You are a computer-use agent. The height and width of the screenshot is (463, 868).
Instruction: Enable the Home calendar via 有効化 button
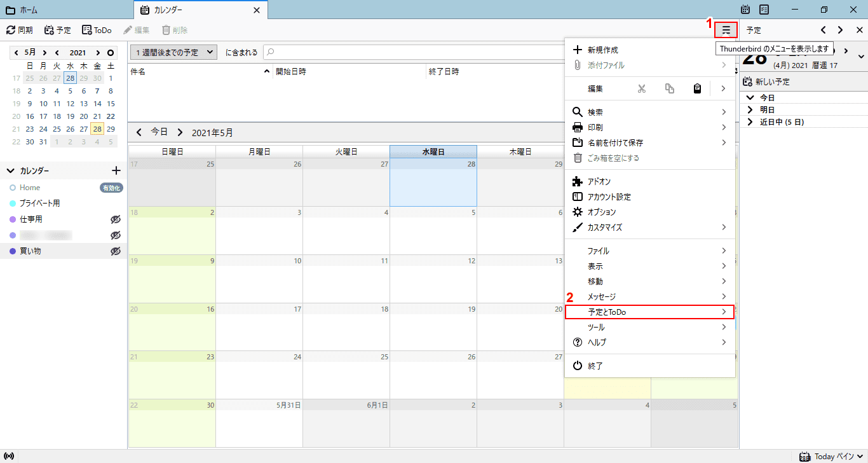point(111,188)
